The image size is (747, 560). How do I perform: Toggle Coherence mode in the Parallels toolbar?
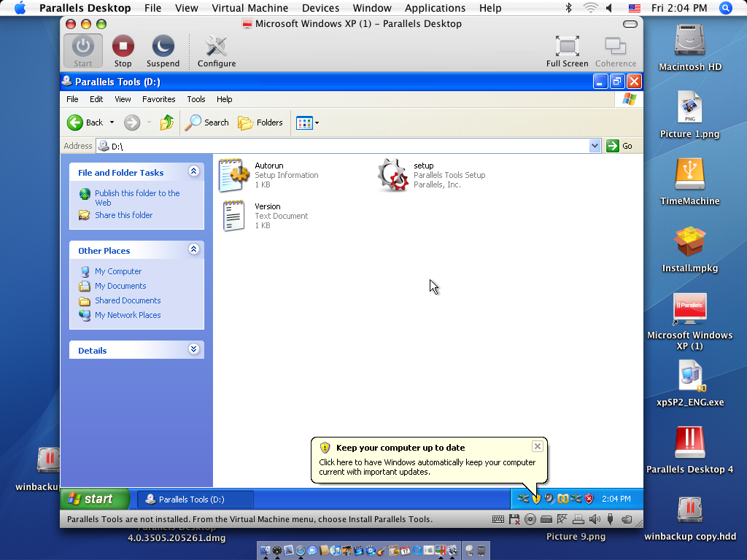click(x=616, y=51)
